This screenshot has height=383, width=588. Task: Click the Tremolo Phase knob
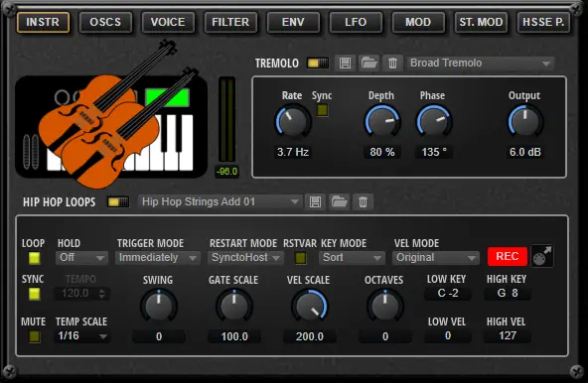tap(434, 121)
